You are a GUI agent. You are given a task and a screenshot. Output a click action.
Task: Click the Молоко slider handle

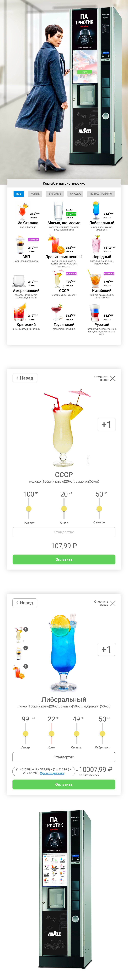tap(29, 509)
